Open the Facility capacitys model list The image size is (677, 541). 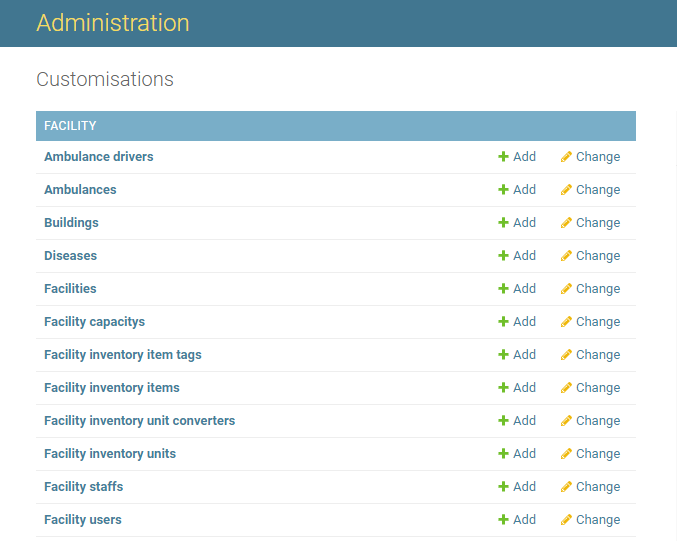[x=94, y=322]
